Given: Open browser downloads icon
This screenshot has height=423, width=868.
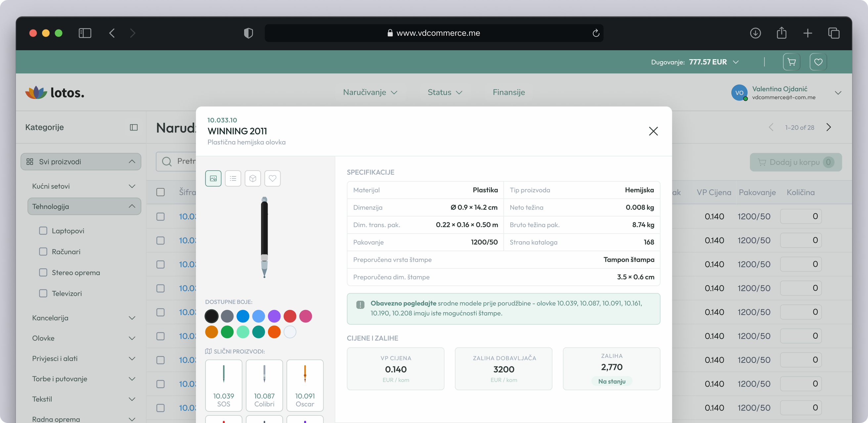Looking at the screenshot, I should (755, 33).
